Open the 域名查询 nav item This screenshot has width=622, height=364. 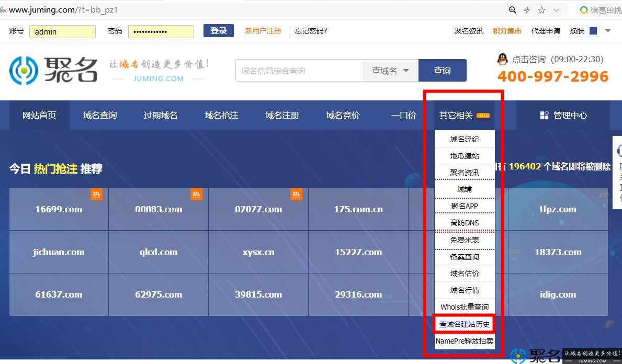click(x=100, y=116)
